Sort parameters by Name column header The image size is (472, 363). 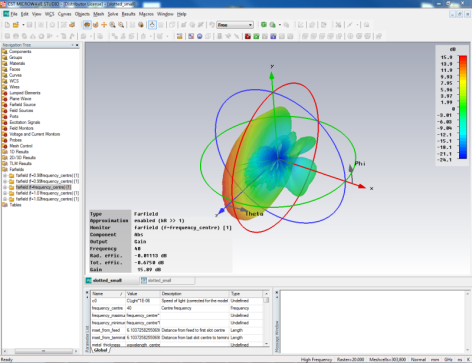coord(108,294)
